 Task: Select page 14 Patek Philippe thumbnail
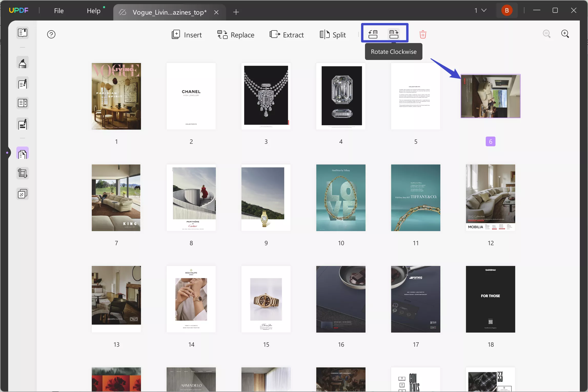(191, 299)
